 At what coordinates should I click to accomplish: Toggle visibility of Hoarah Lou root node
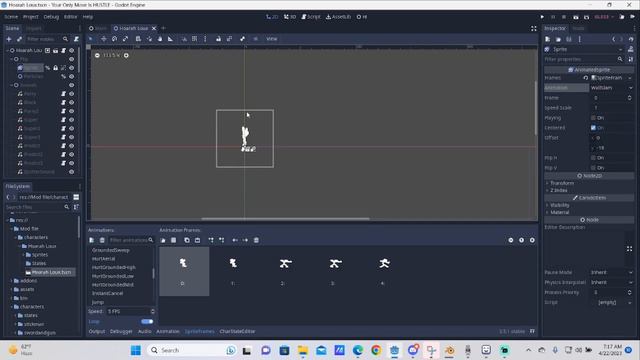pos(71,50)
